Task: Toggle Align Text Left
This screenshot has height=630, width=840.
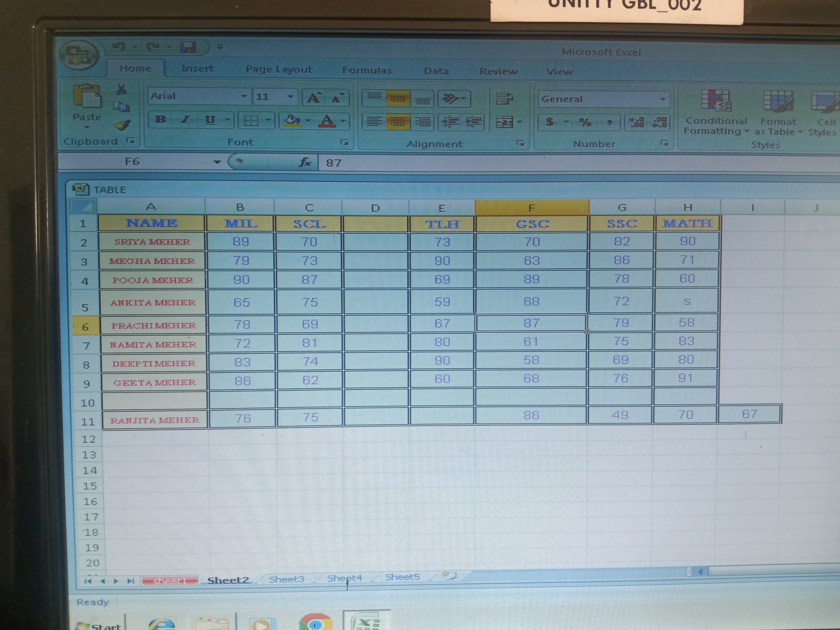Action: (x=374, y=122)
